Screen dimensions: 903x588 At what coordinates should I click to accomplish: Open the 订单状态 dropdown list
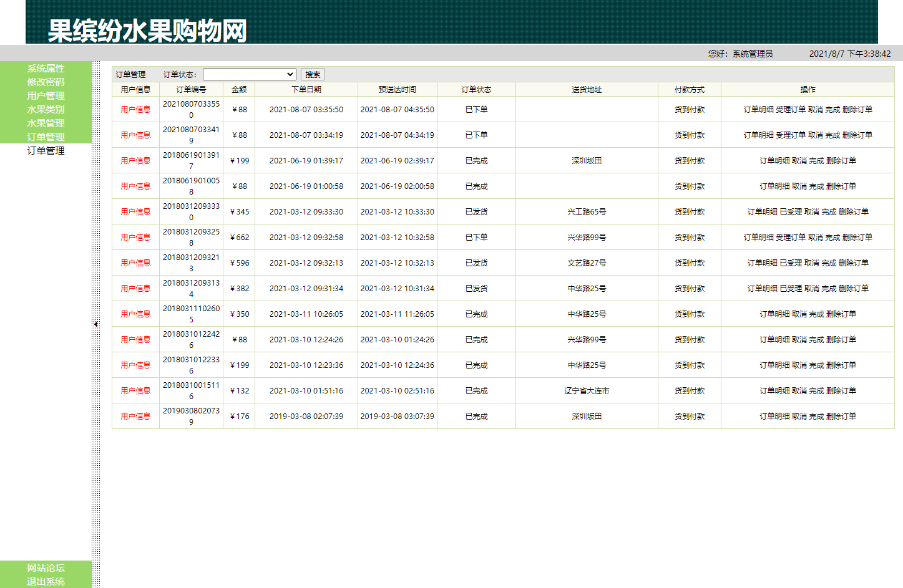tap(249, 74)
